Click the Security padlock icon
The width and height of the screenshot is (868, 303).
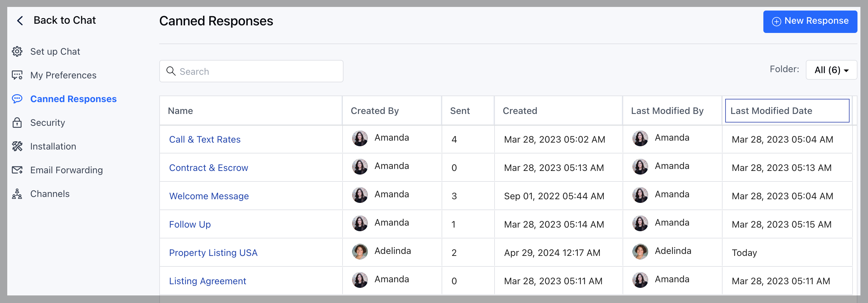coord(17,123)
